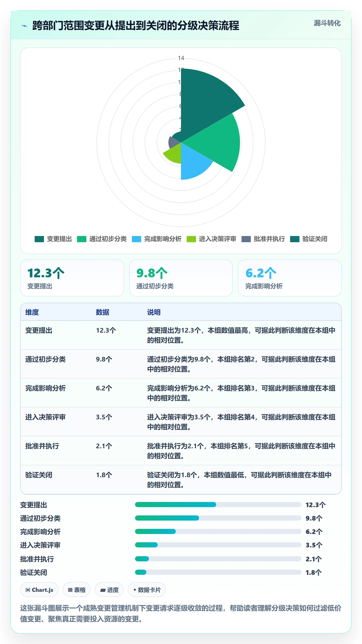Click the 9.8个 通过初步分类 data card
The image size is (362, 644).
click(181, 278)
